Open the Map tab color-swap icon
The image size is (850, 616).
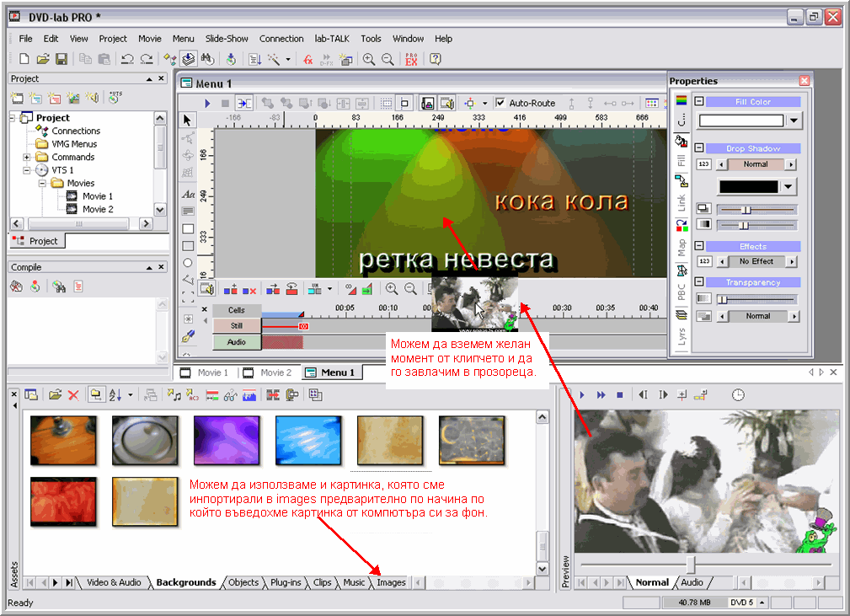[682, 225]
